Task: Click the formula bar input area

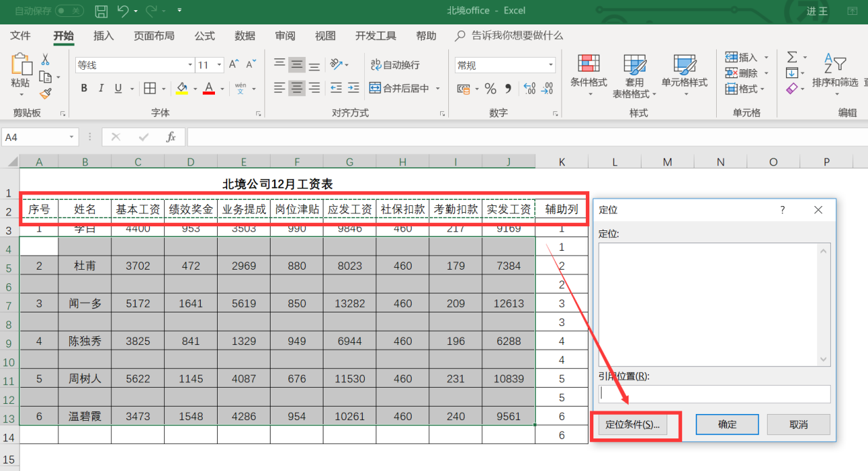Action: tap(528, 137)
